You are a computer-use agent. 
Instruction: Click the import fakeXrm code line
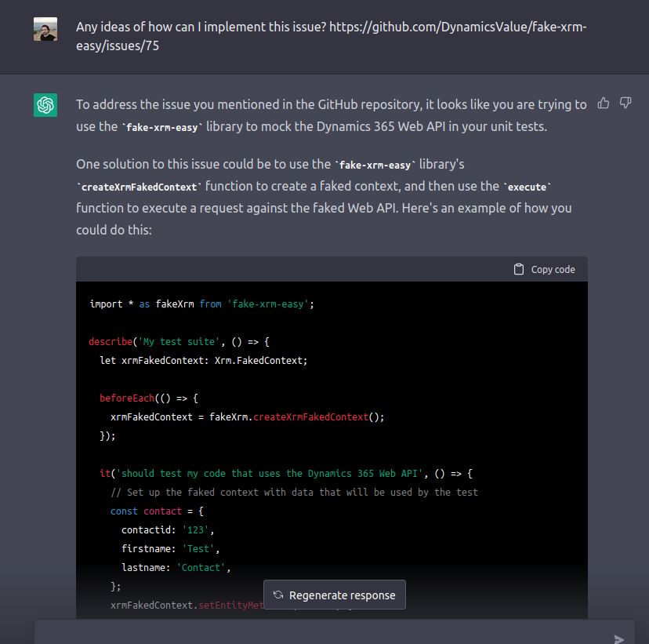pyautogui.click(x=202, y=304)
